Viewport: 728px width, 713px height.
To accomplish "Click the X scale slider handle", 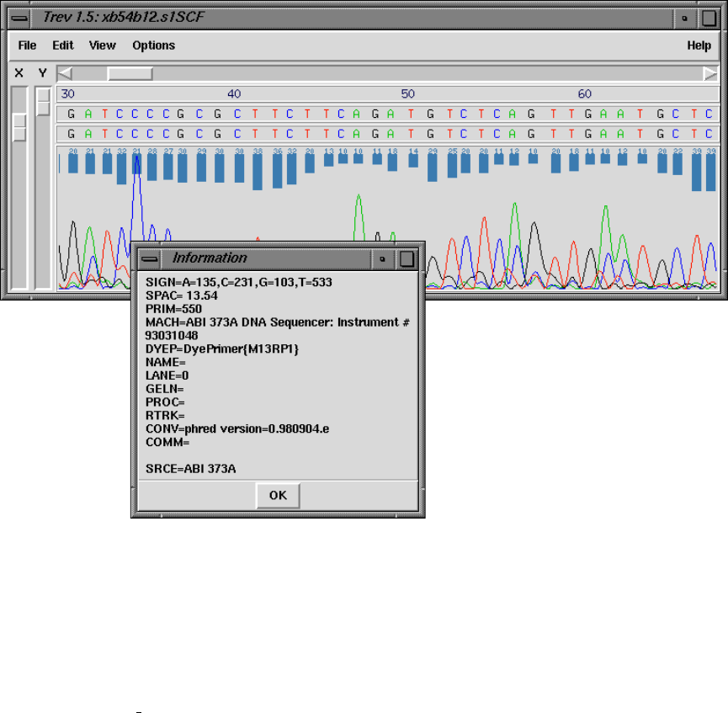I will (x=19, y=128).
